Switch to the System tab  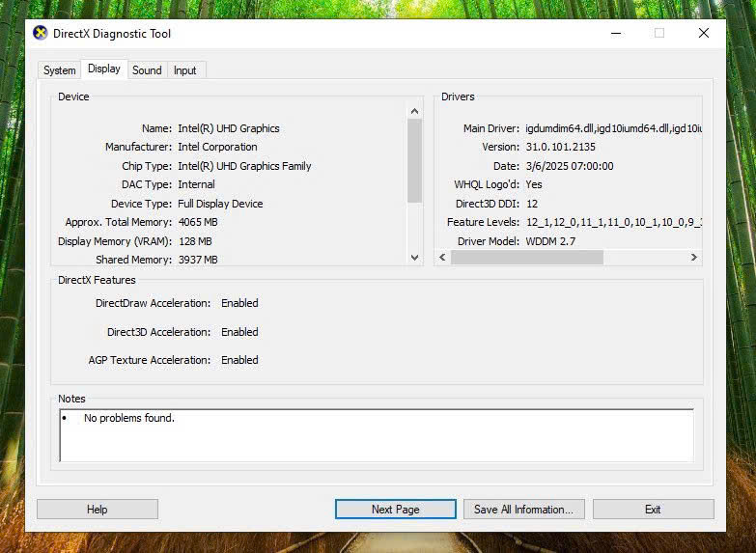59,70
